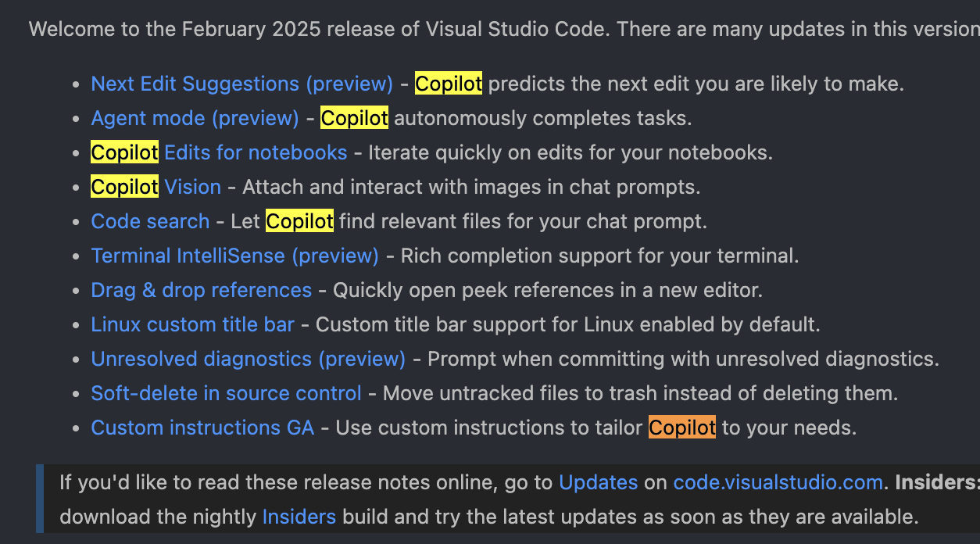Follow the Copilot Edits for notebooks link

(x=220, y=152)
